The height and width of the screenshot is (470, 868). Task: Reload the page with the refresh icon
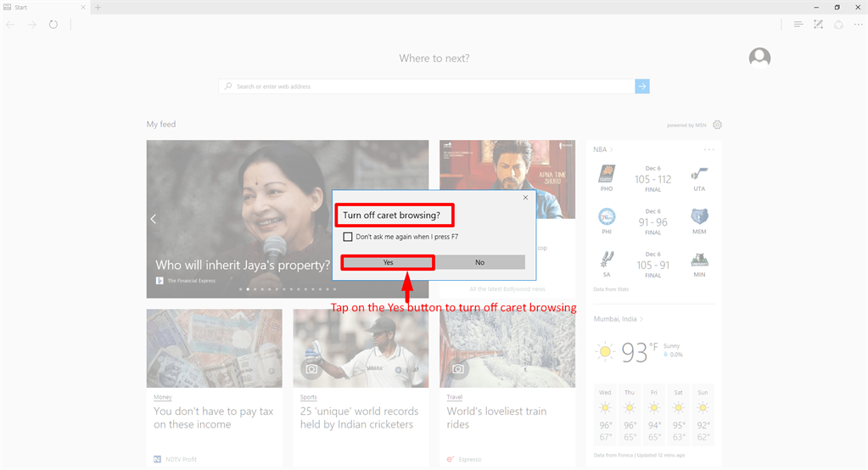(53, 25)
